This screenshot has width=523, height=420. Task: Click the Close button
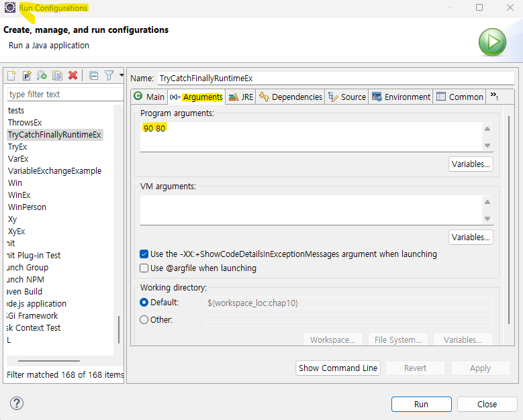487,404
